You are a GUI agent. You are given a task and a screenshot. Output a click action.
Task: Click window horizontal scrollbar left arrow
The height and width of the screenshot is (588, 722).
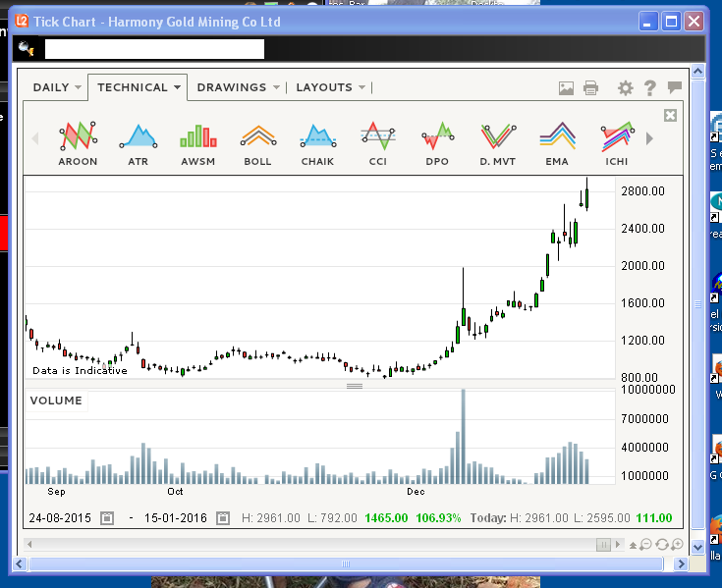point(19,563)
